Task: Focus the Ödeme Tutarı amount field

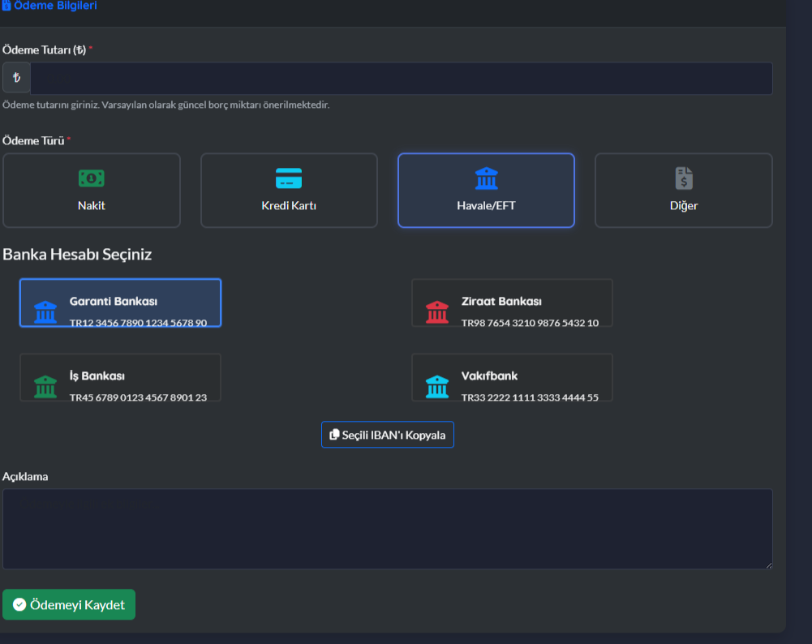Action: [401, 79]
